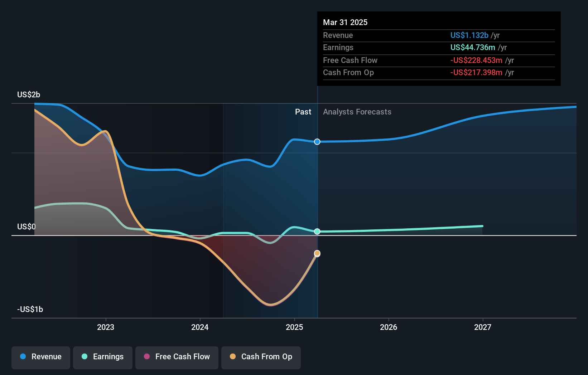Image resolution: width=588 pixels, height=375 pixels.
Task: Click the 2027 x-axis label
Action: [483, 327]
